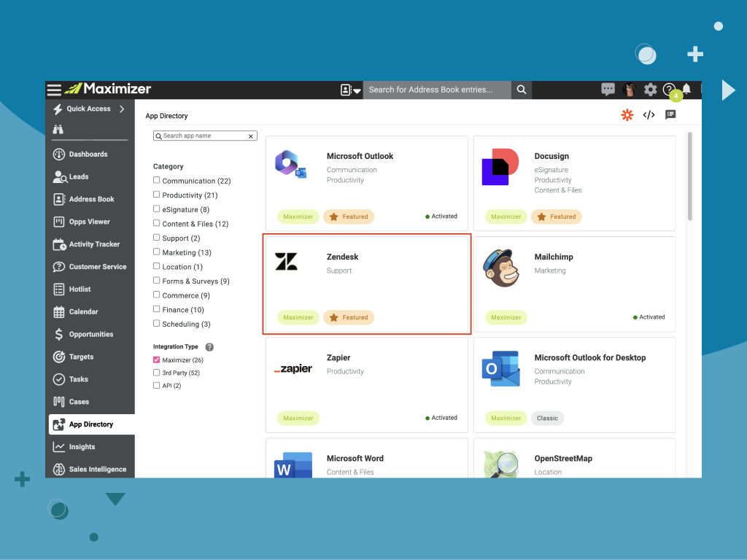Open the settings gear icon
This screenshot has height=560, width=747.
(x=650, y=90)
